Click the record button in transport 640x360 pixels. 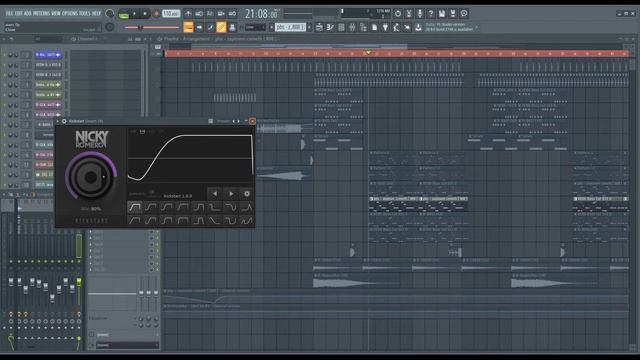tap(156, 13)
